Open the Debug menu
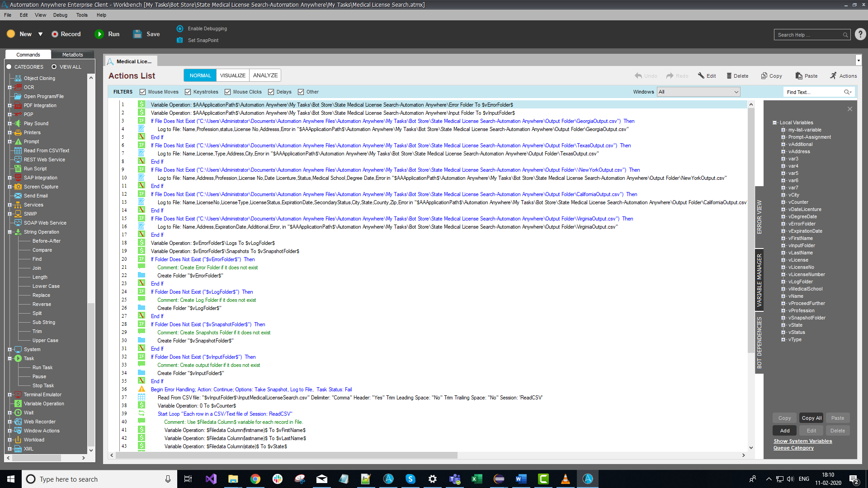Viewport: 868px width, 488px height. pyautogui.click(x=60, y=15)
